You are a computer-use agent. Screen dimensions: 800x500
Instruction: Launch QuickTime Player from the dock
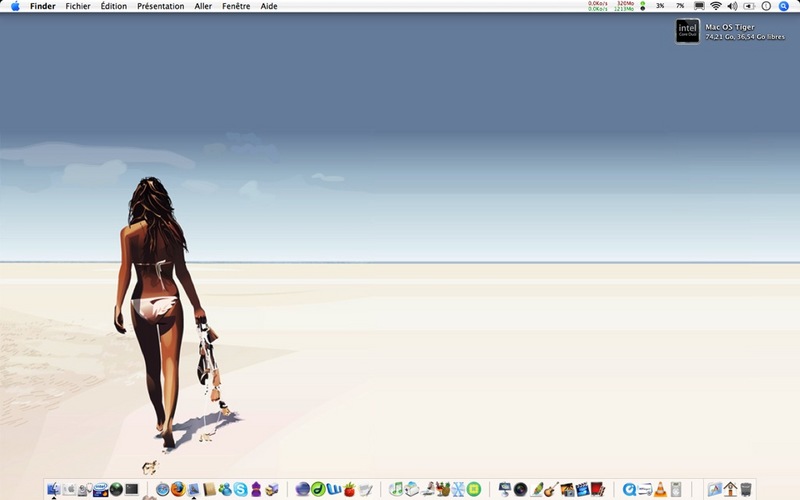click(629, 489)
